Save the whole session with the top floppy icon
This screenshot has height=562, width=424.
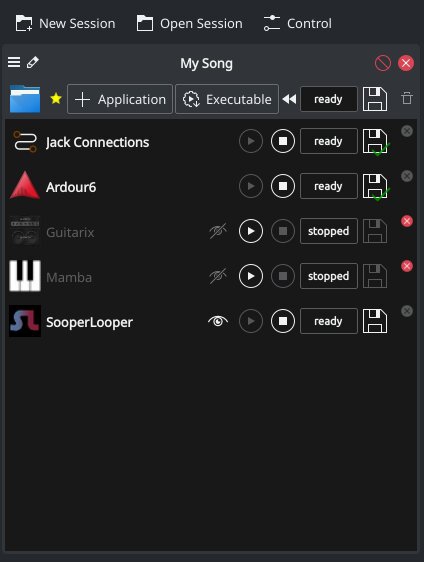coord(375,99)
